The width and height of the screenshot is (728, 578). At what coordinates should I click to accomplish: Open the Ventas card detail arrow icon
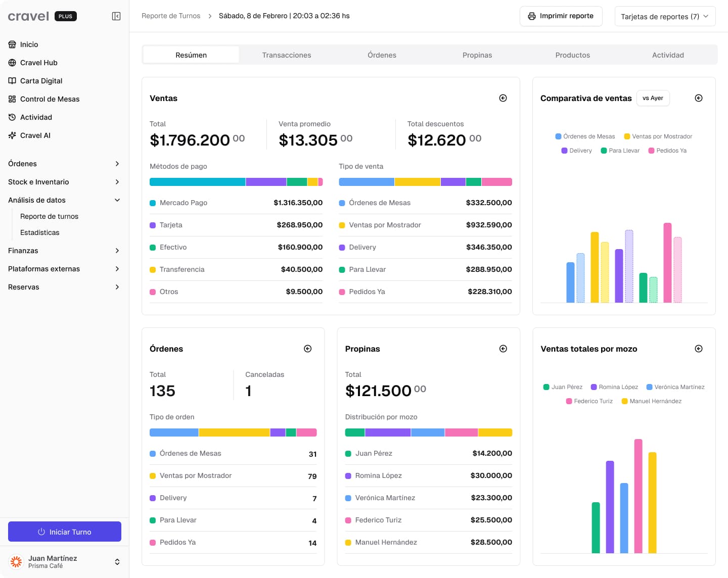tap(503, 98)
